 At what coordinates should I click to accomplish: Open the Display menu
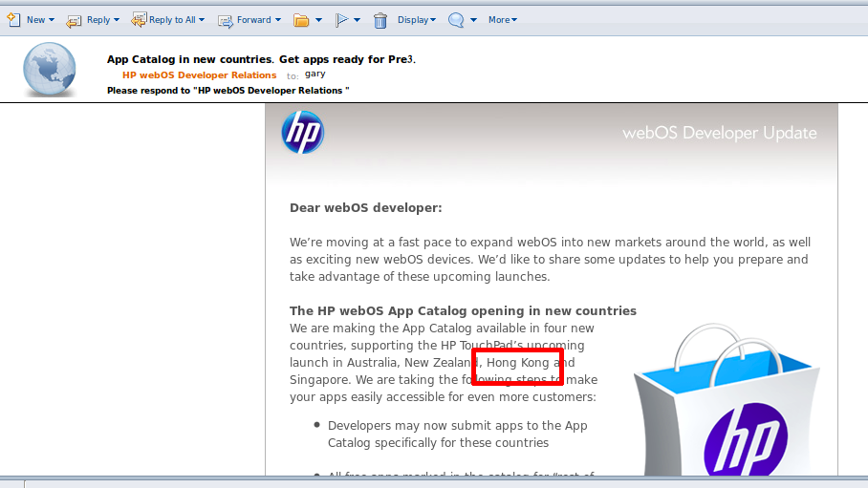coord(416,20)
